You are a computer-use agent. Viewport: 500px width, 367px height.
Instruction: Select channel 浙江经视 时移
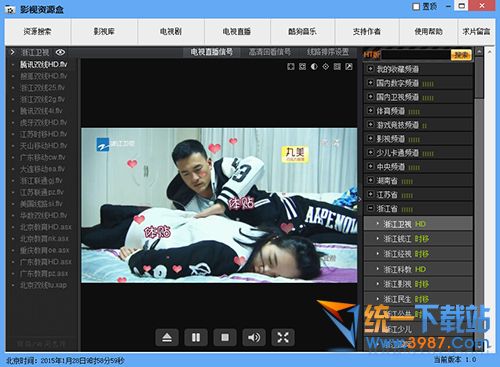pos(418,254)
